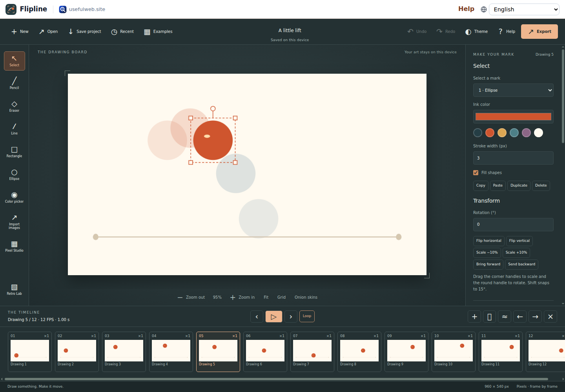Click the Ink color bar

coord(513,116)
